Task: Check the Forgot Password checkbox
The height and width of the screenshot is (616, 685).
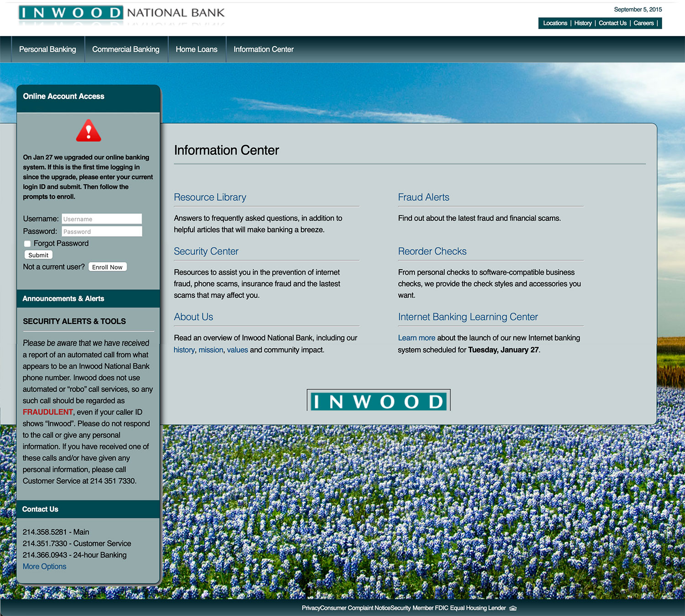Action: [27, 244]
